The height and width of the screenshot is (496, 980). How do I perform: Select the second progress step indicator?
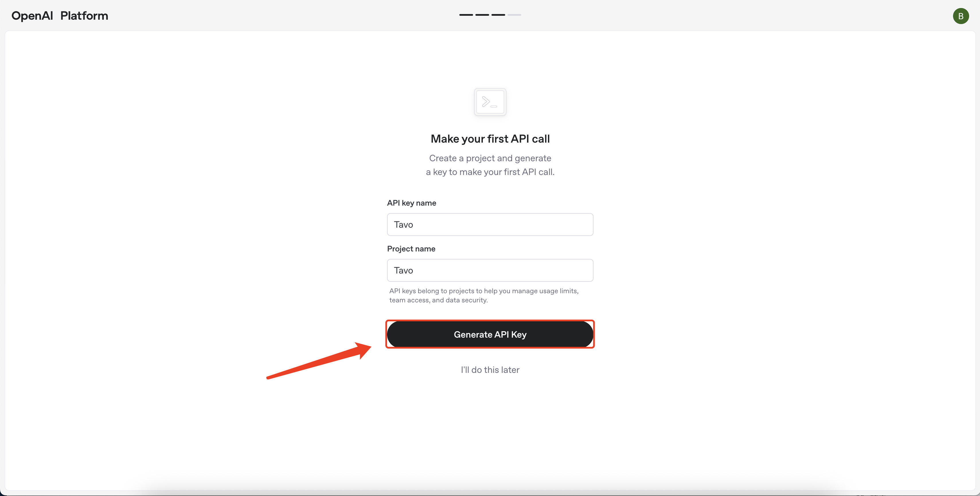point(482,15)
